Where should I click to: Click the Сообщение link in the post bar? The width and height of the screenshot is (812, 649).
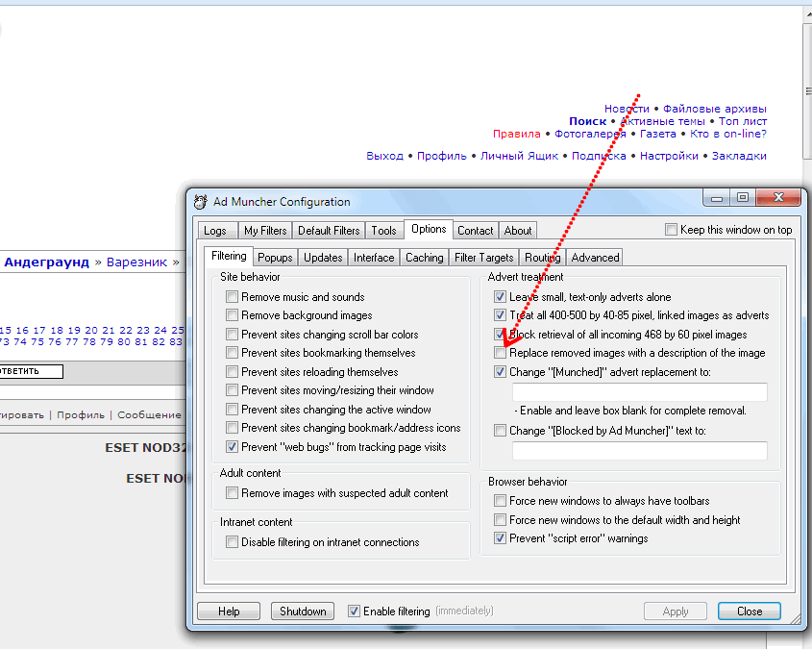click(x=149, y=415)
